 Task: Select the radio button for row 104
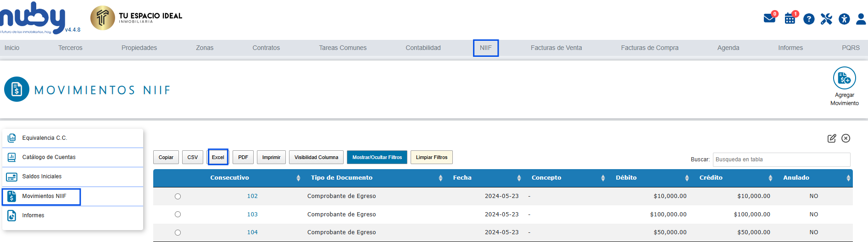[x=178, y=232]
